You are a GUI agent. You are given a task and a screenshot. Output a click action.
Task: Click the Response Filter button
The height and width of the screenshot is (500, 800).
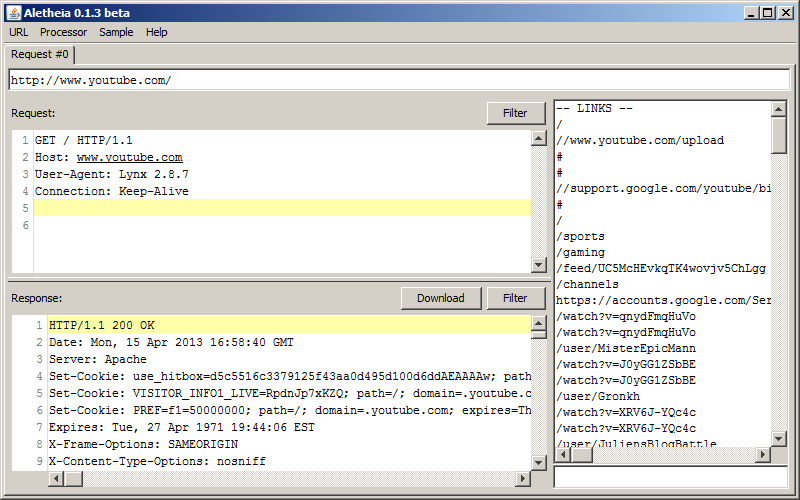tap(515, 298)
